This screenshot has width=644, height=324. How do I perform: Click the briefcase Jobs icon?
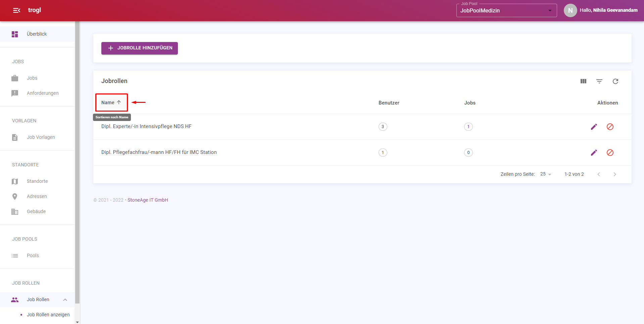pyautogui.click(x=15, y=78)
